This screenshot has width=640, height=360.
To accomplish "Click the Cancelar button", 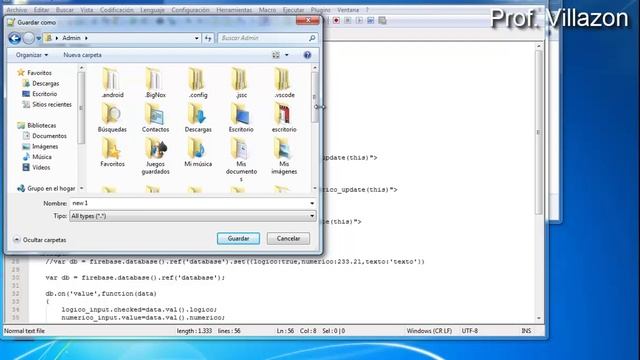I will pos(288,238).
